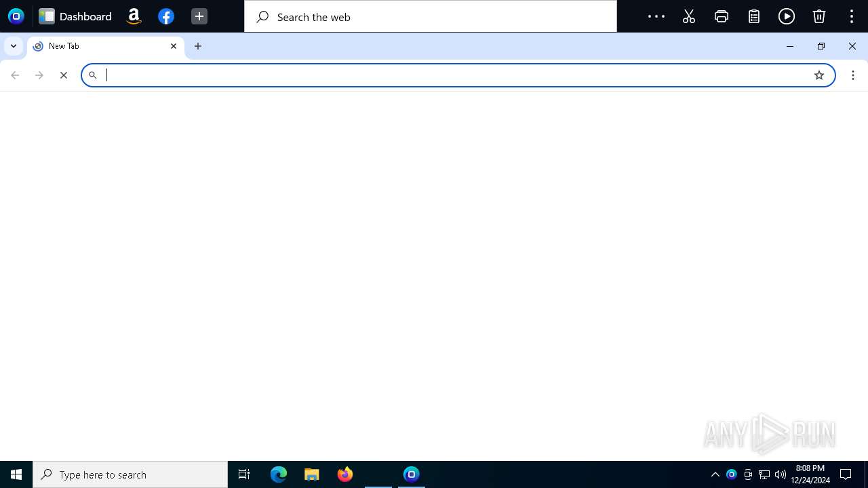Click the printer icon
Image resolution: width=868 pixels, height=488 pixels.
coord(722,16)
